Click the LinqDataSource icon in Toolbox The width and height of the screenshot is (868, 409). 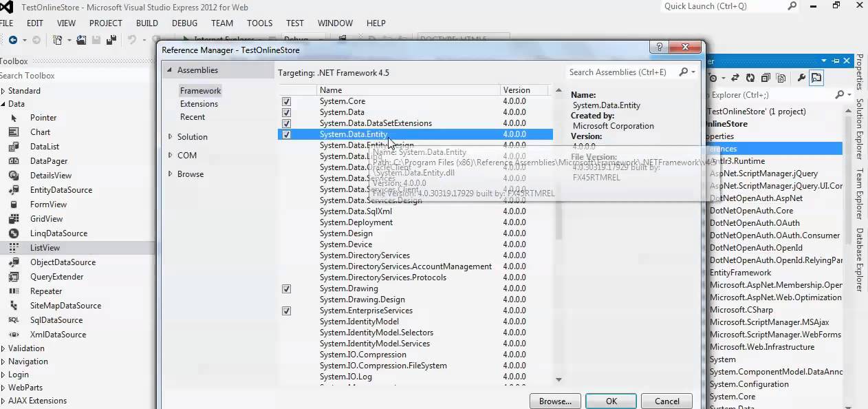(14, 233)
